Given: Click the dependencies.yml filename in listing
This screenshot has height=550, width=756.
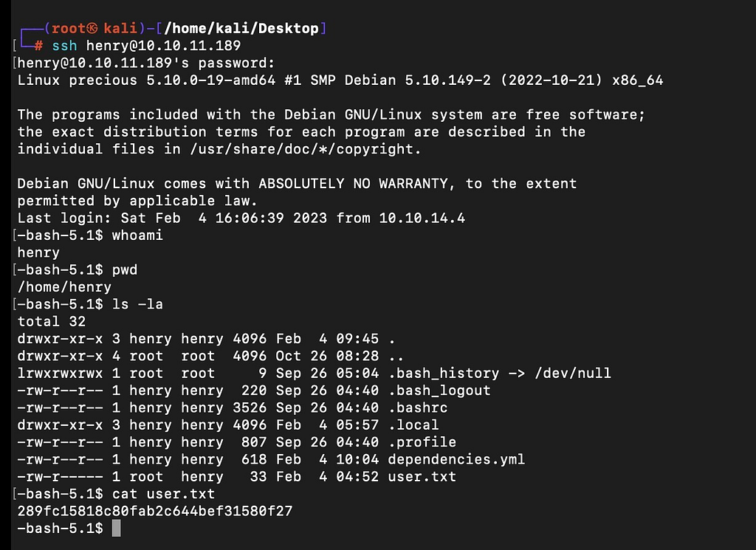Looking at the screenshot, I should tap(456, 459).
